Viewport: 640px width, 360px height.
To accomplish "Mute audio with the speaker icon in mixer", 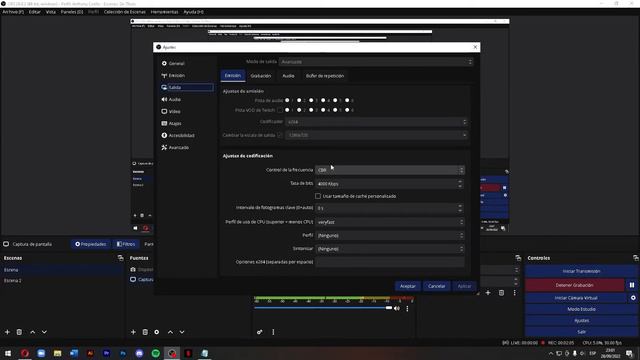I will (x=397, y=309).
